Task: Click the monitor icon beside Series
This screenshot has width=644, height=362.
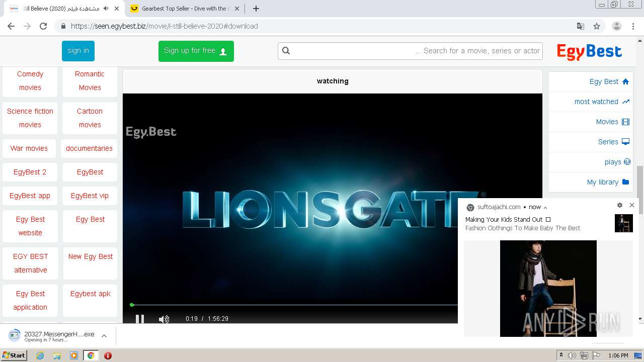Action: click(x=625, y=142)
